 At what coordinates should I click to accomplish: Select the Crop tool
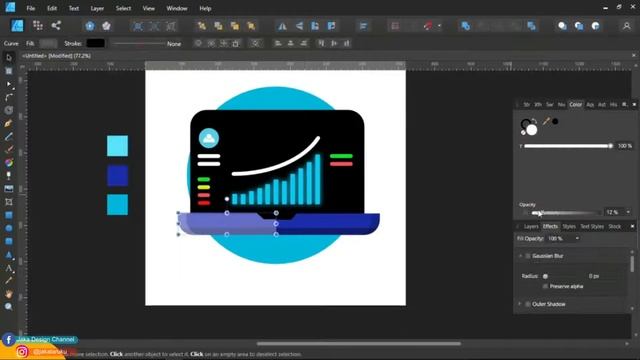9,202
